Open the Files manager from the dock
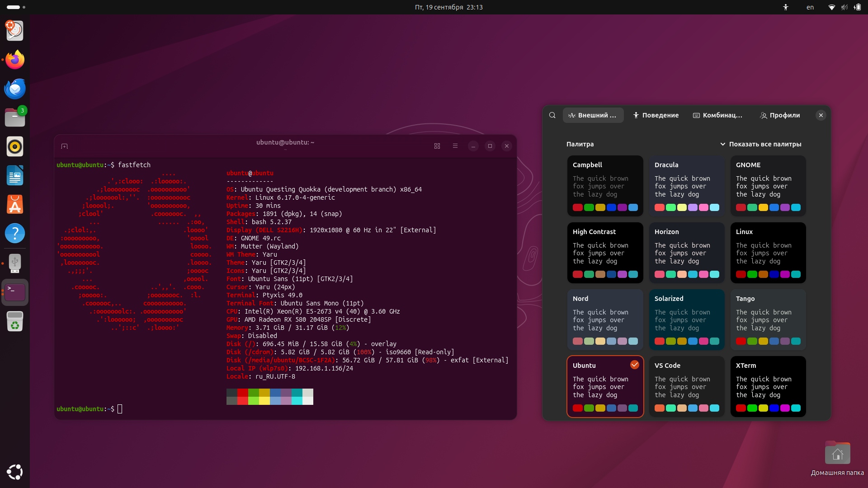 point(15,117)
